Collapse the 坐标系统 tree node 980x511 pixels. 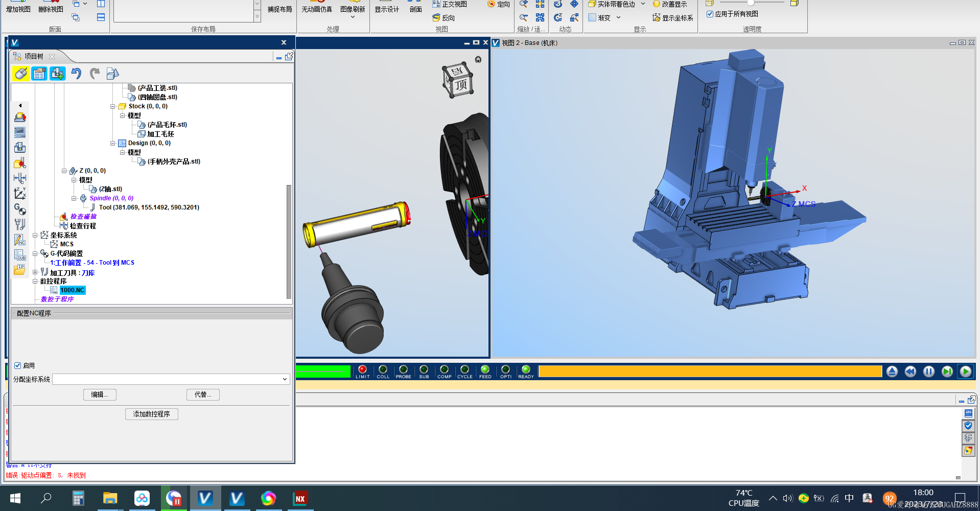point(35,235)
